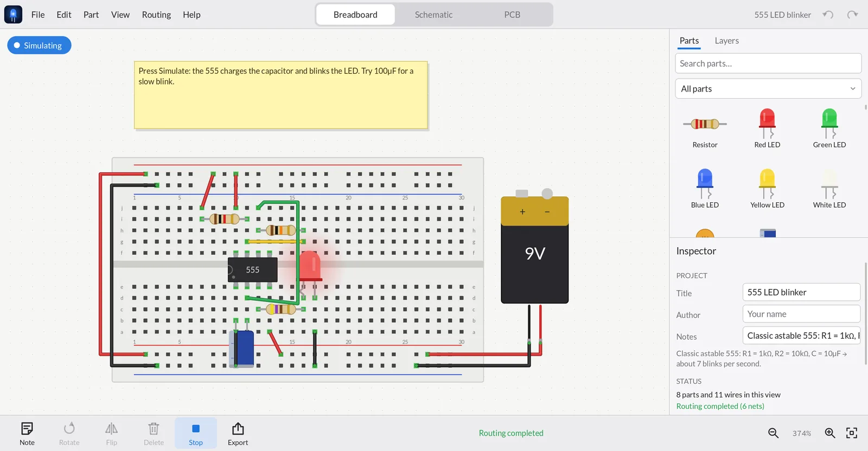Click the Search parts field
The width and height of the screenshot is (868, 451).
click(x=768, y=63)
